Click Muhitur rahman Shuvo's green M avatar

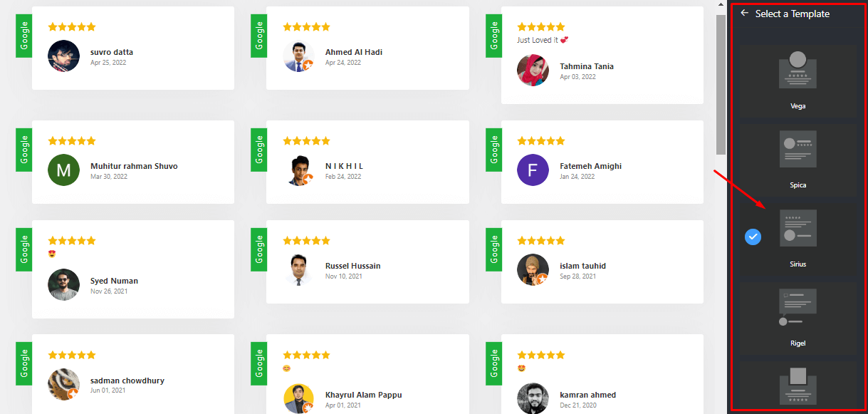63,170
